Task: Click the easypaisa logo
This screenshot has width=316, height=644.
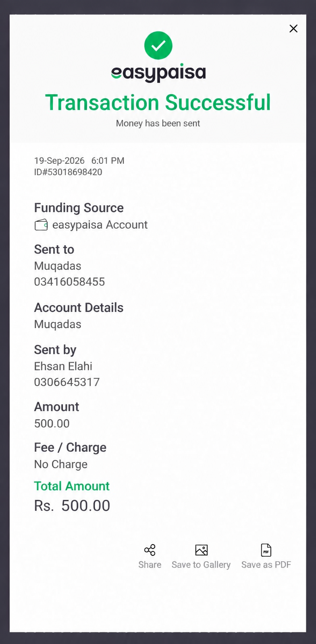Action: point(158,73)
